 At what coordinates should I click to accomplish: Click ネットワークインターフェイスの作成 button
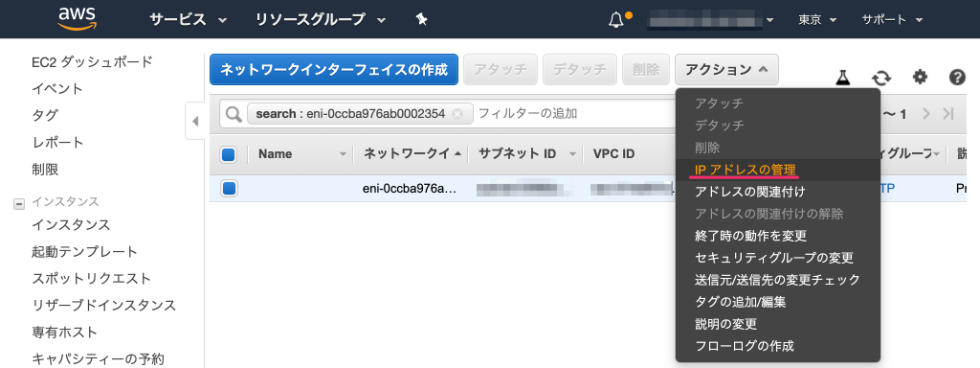click(334, 69)
